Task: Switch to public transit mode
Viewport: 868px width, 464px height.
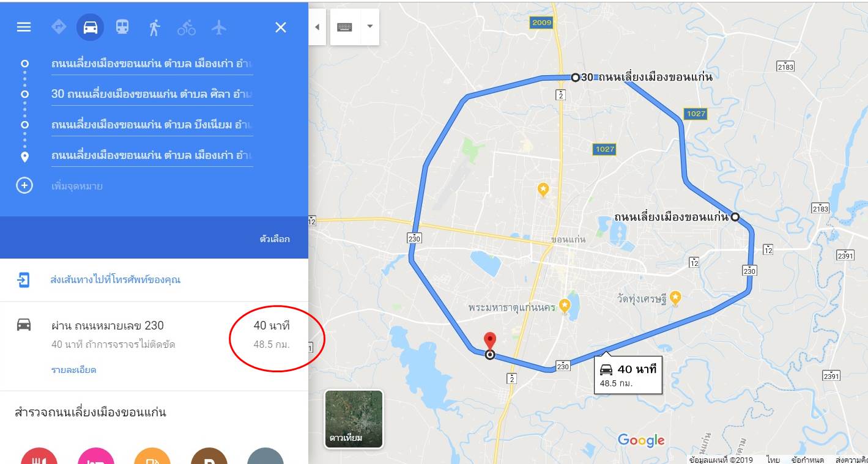Action: [x=122, y=27]
